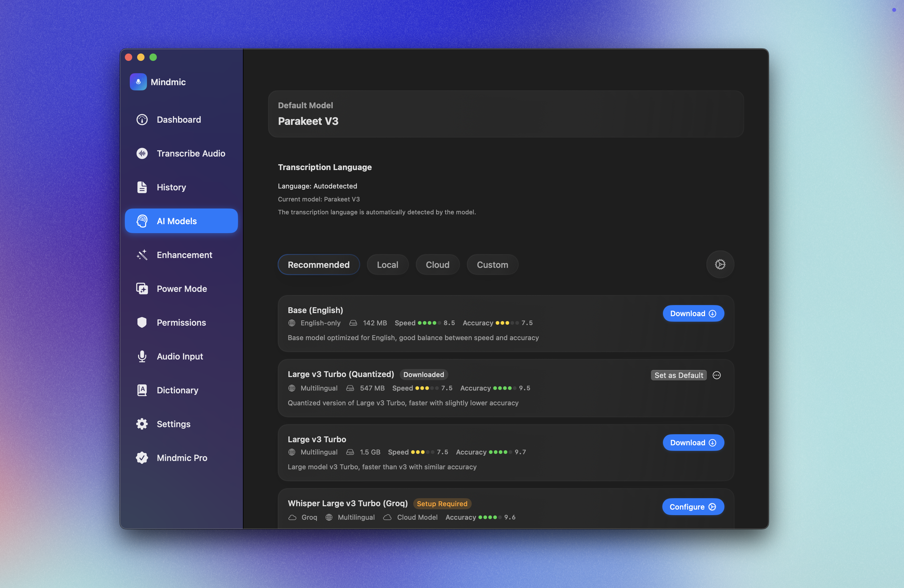Open the History document icon
Viewport: 904px width, 588px height.
pos(142,187)
